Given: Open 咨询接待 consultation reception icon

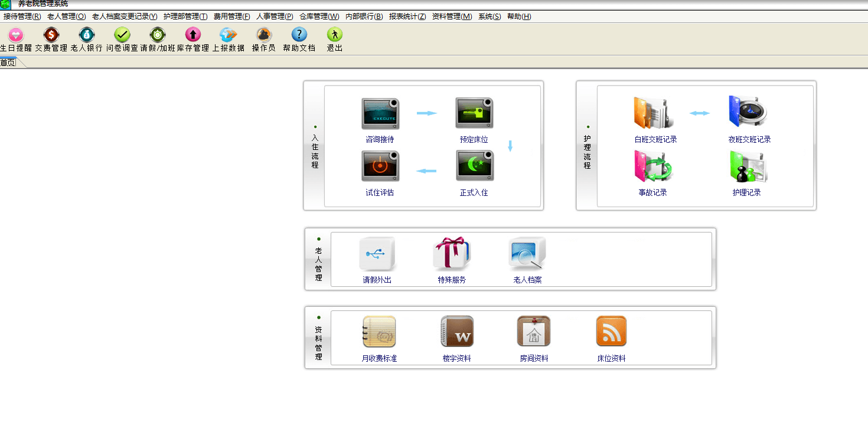Looking at the screenshot, I should [x=380, y=114].
